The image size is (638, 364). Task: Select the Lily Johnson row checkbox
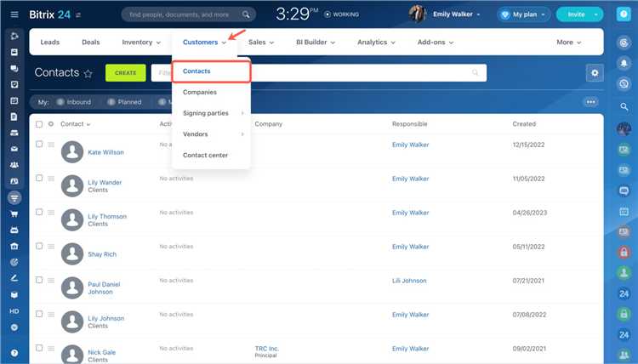(39, 314)
